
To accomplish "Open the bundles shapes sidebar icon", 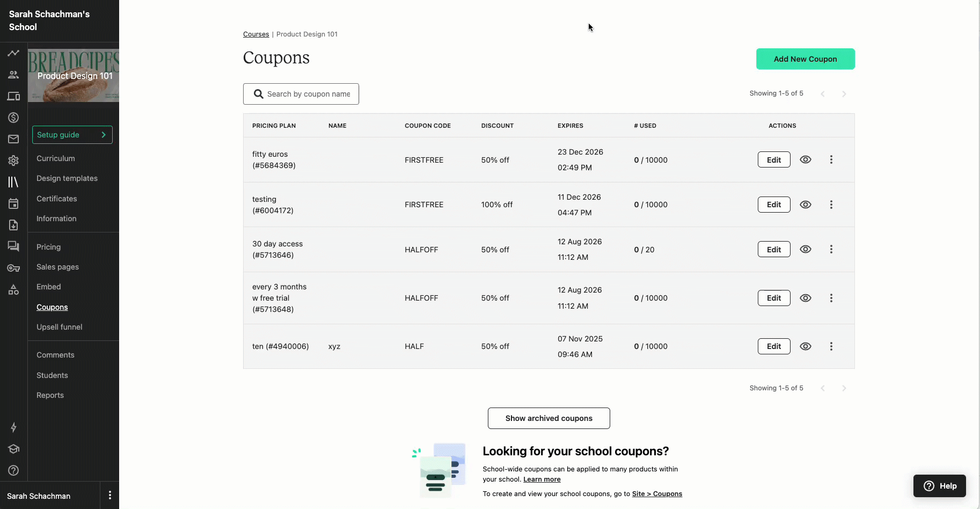I will 13,289.
